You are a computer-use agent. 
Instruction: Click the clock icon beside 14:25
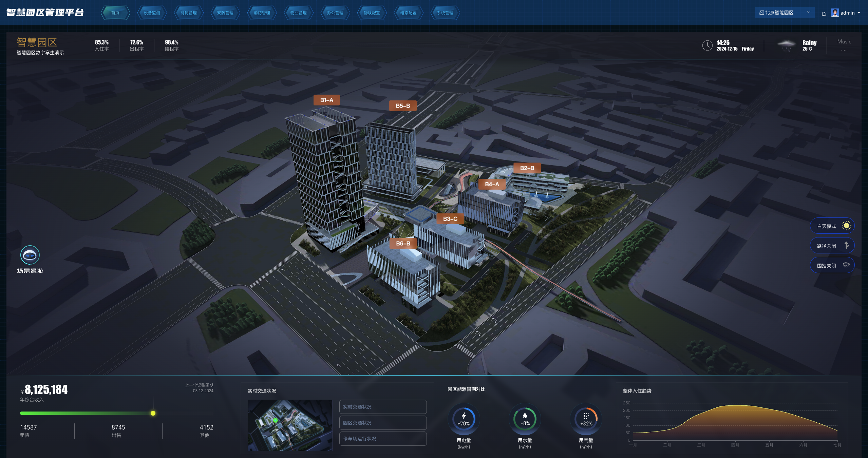707,45
